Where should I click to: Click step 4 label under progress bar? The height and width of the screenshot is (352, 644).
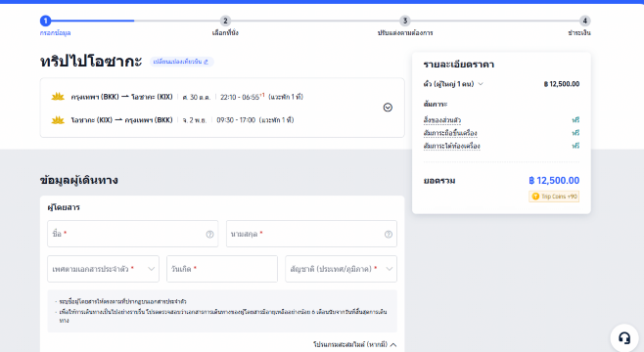[579, 33]
